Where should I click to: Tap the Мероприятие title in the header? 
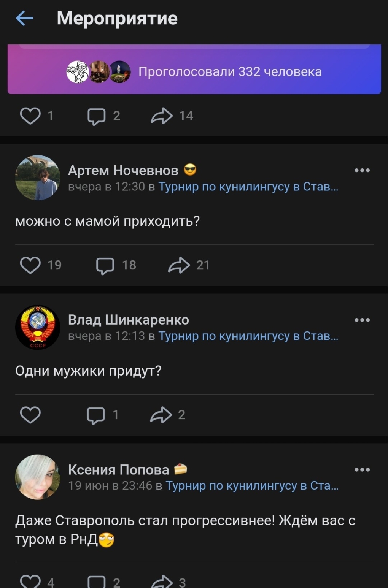coord(116,18)
